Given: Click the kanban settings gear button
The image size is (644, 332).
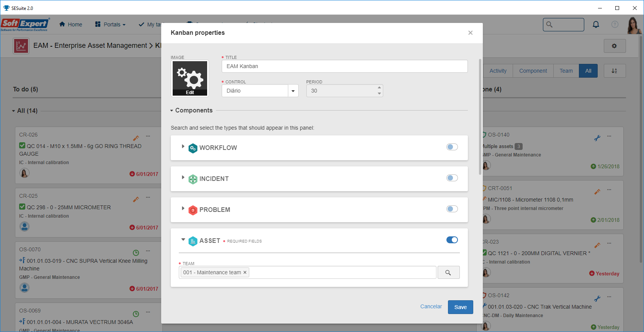Looking at the screenshot, I should 615,46.
